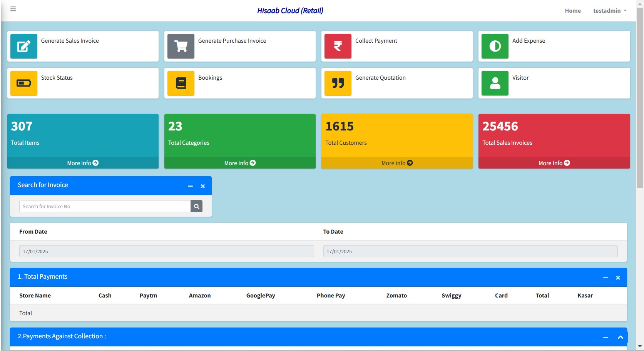Collapse the Payments Against Collection panel
Image resolution: width=644 pixels, height=351 pixels.
[606, 338]
